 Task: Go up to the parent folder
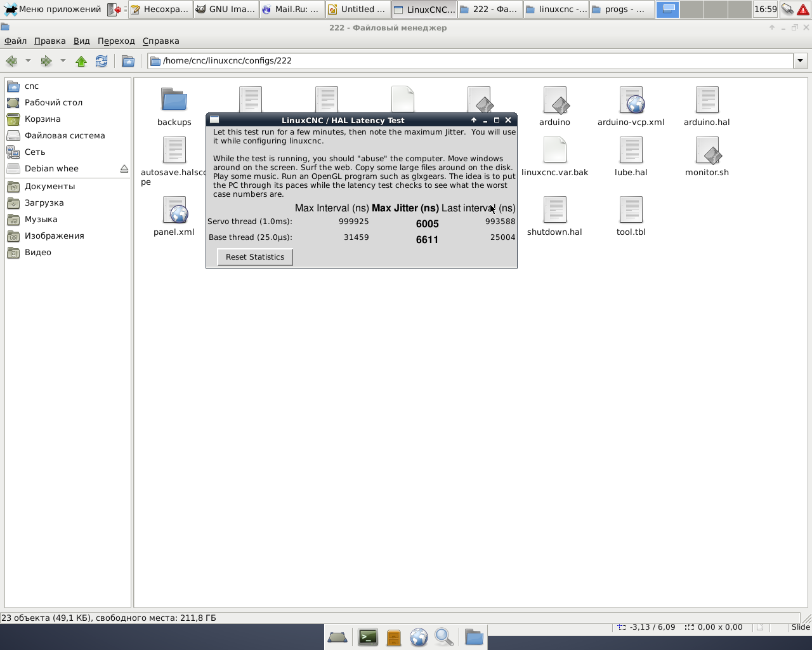point(81,61)
